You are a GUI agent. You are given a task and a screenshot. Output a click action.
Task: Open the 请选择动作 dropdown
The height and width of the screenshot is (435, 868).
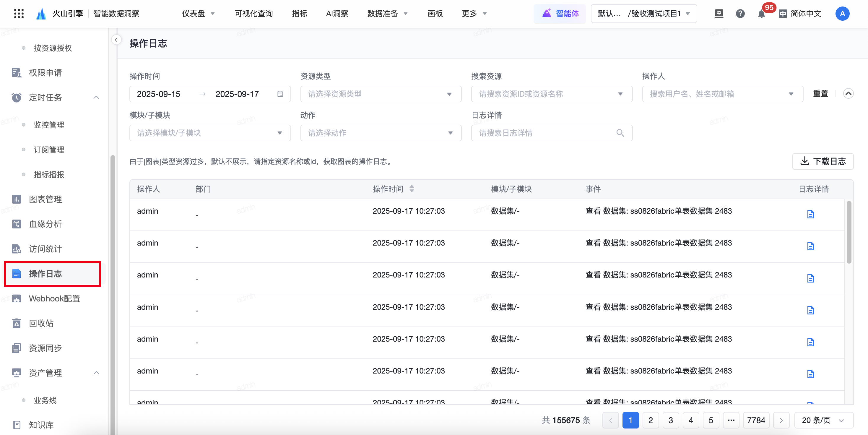pyautogui.click(x=381, y=133)
